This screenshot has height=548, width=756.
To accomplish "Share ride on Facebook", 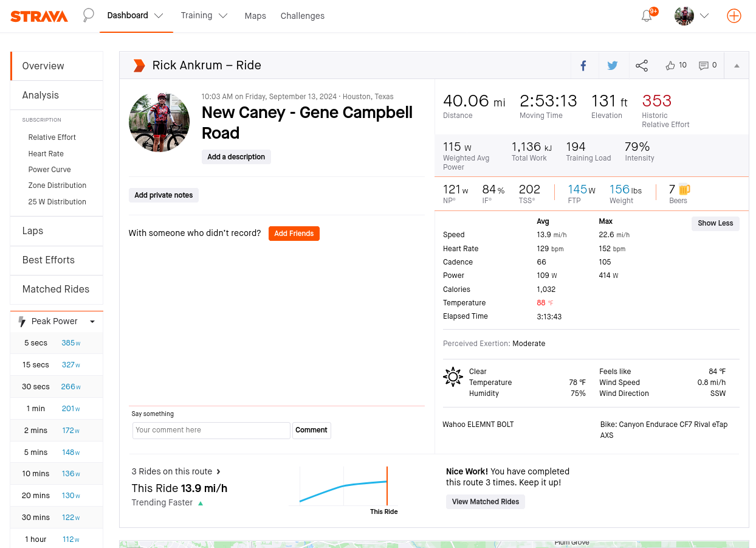I will coord(583,66).
